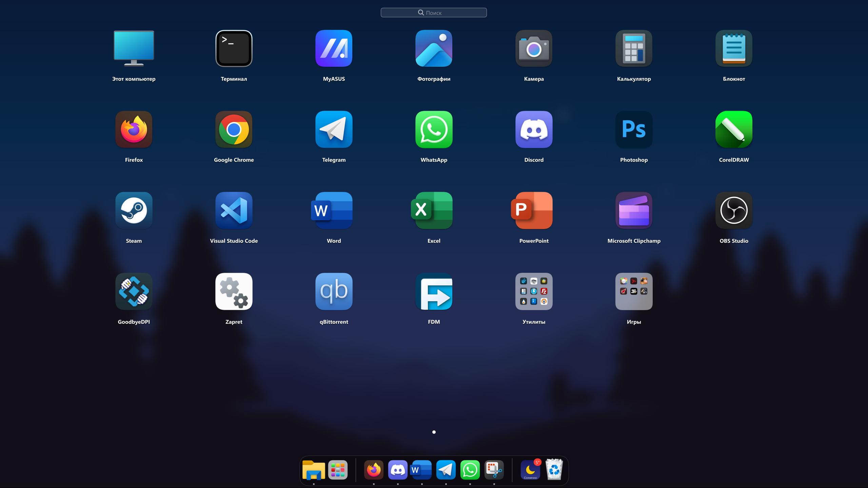
Task: Launch Firefox from the app grid
Action: click(134, 129)
